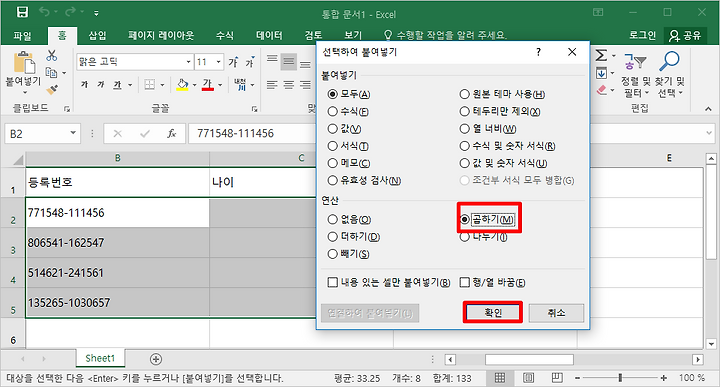
Task: Increase font size with larger 가 icon
Action: [x=233, y=62]
